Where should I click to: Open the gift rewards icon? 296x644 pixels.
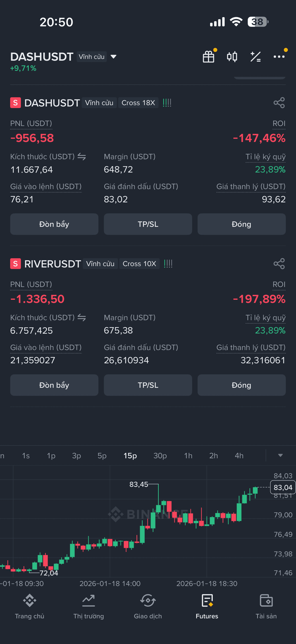[208, 57]
